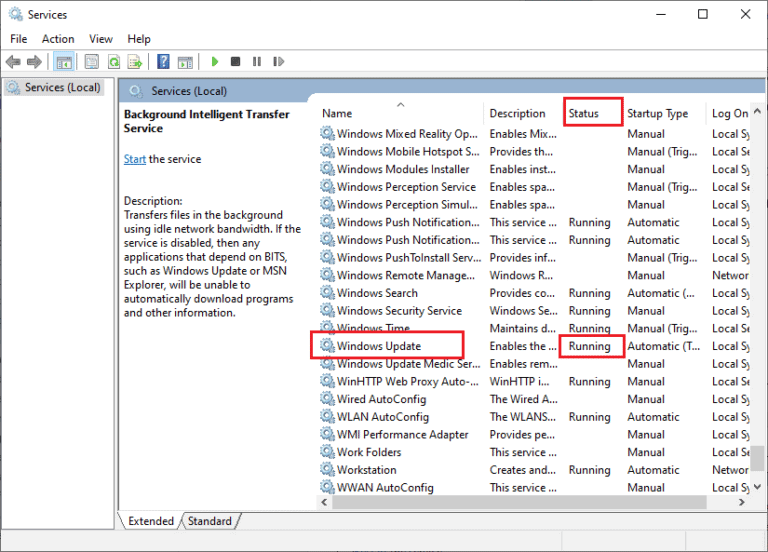The image size is (768, 552).
Task: Click the vertical scrollbar up arrow
Action: tap(757, 112)
